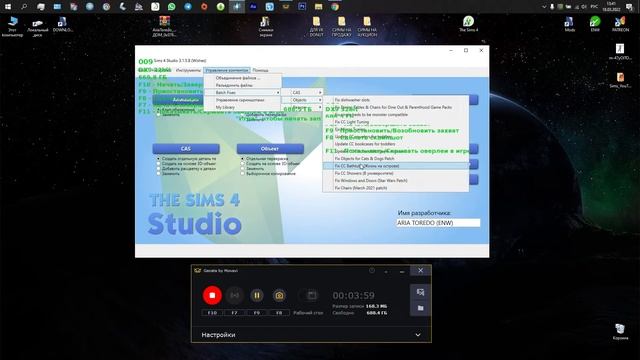Open Windows Start button in taskbar
Screen dimensions: 640x360
pyautogui.click(x=8, y=7)
